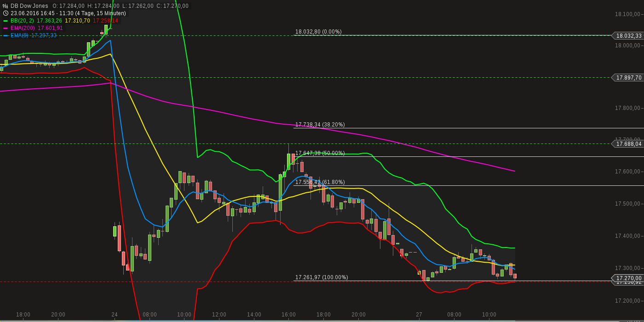Screen dimensions: 644x322
Task: Select the Fibonacci label 18.032,80 (0.00%)
Action: pyautogui.click(x=318, y=32)
